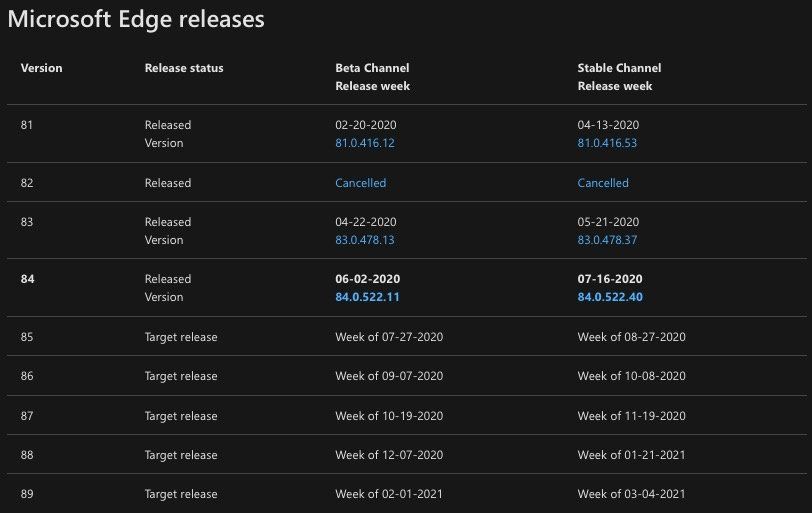Click Target release status in version 86 row
The width and height of the screenshot is (812, 513).
[x=181, y=376]
